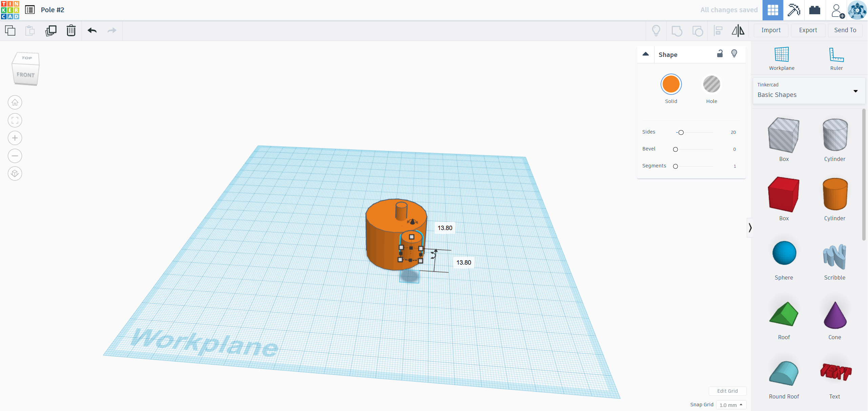Delete the selected shape with the trash icon
This screenshot has height=411, width=868.
[71, 30]
